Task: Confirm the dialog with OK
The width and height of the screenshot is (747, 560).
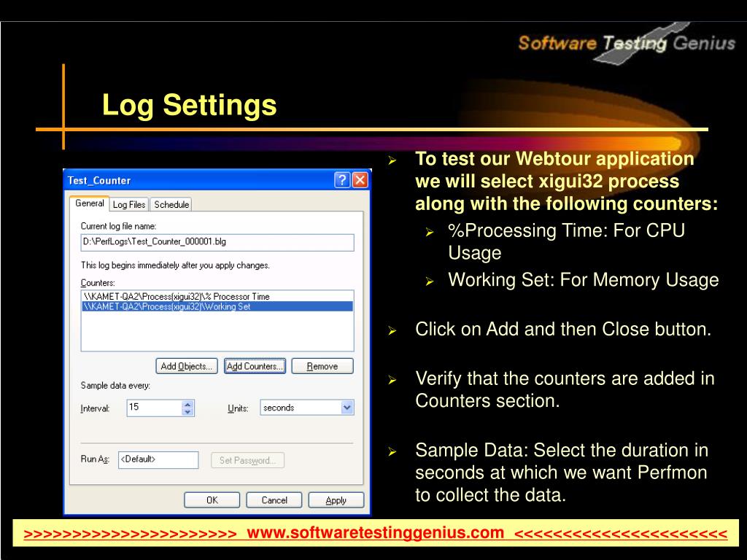Action: tap(212, 500)
